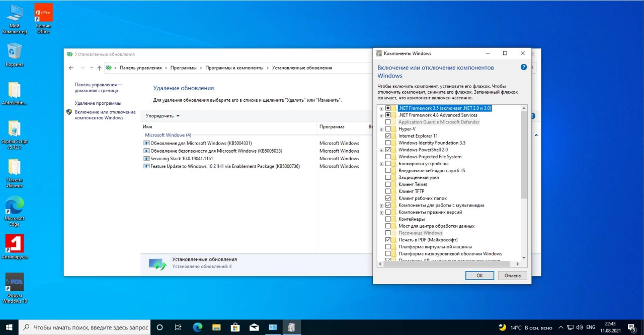The width and height of the screenshot is (644, 335).
Task: Enable the Контейнеры checkbox
Action: (388, 219)
